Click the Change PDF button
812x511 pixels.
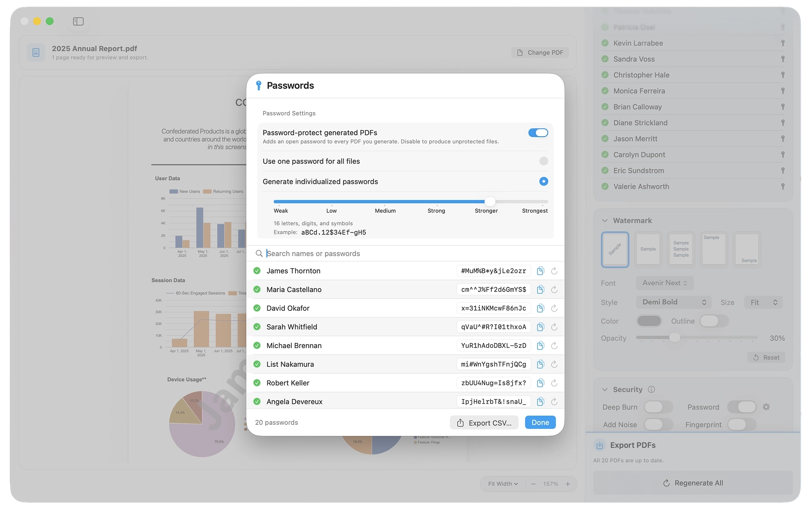pyautogui.click(x=540, y=53)
